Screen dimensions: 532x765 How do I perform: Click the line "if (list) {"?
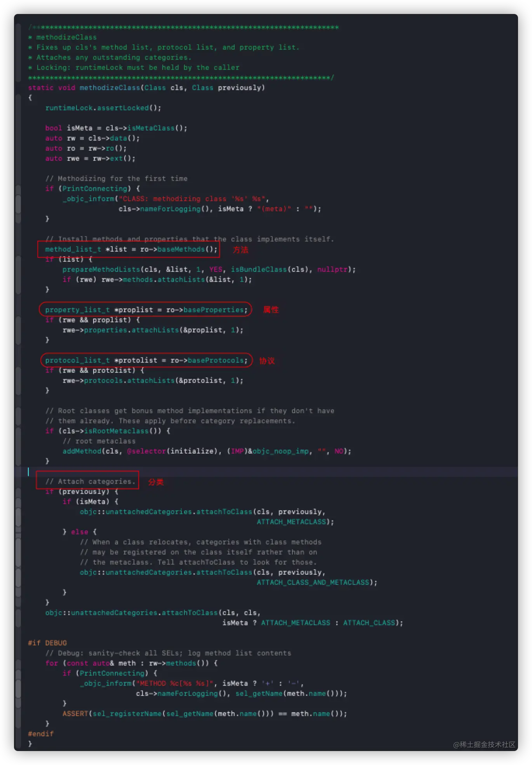click(x=69, y=259)
